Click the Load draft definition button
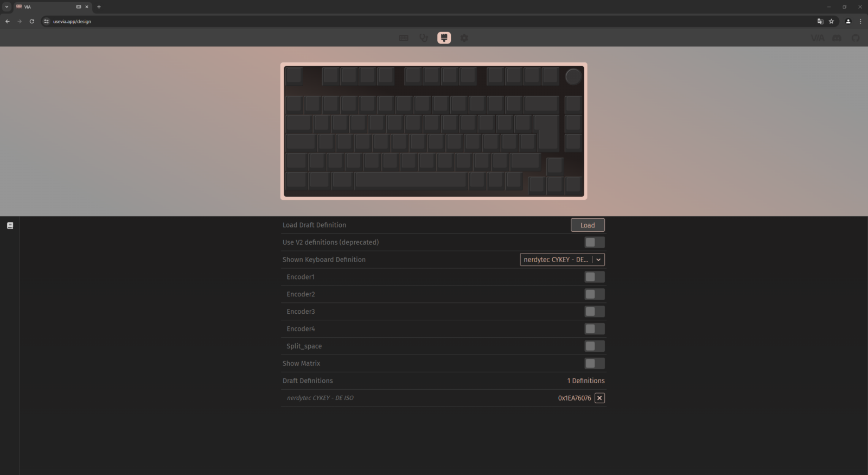This screenshot has width=868, height=475. point(588,225)
